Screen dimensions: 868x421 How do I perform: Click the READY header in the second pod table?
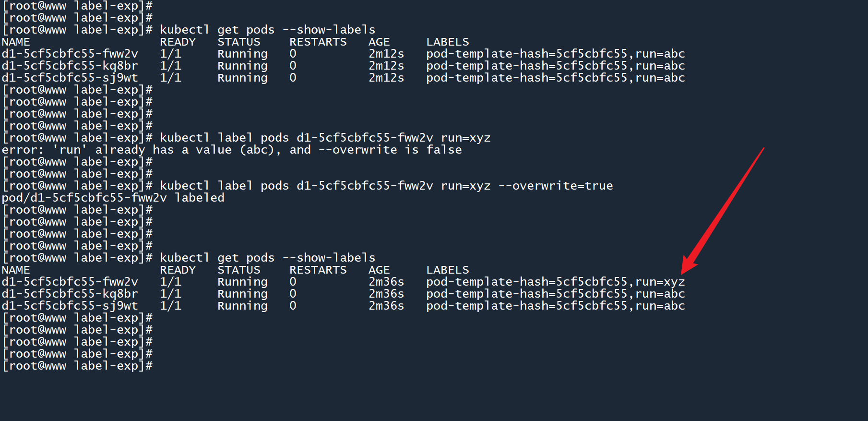tap(178, 270)
